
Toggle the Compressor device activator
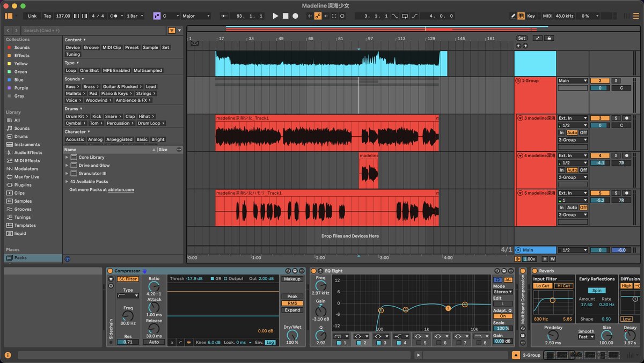[110, 271]
